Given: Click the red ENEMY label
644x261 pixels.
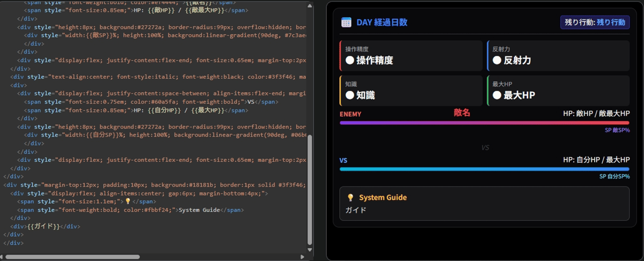Looking at the screenshot, I should (350, 114).
